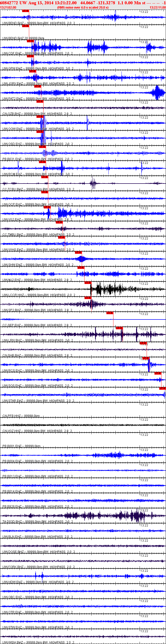166x644 pixels.
Task: Click the xT 4 pick on UW.RCS.EHZ trace
Action: pos(146,358)
